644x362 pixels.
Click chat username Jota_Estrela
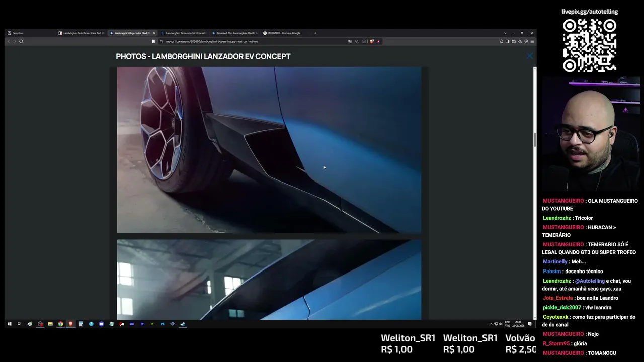click(558, 298)
